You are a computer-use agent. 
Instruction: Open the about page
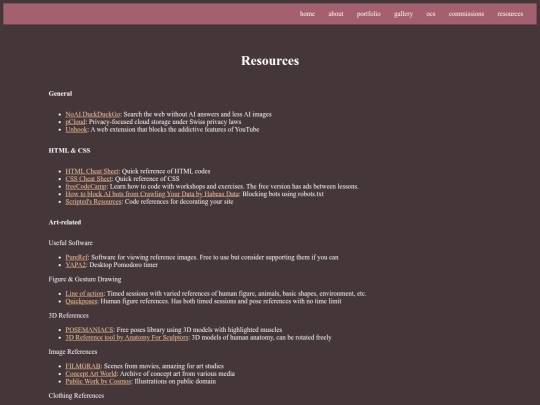coord(335,14)
